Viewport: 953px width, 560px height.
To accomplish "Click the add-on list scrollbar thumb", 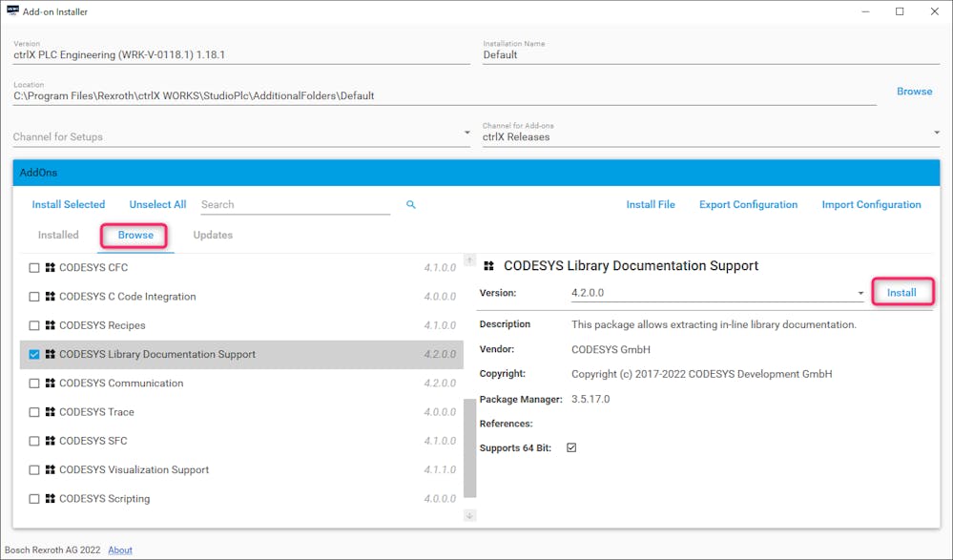I will pos(469,446).
